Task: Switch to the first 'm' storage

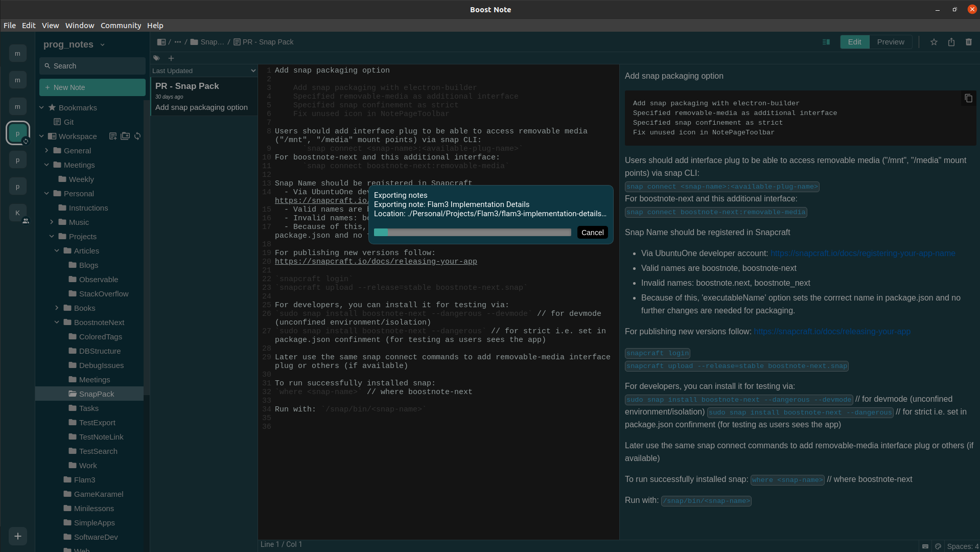Action: click(x=18, y=53)
